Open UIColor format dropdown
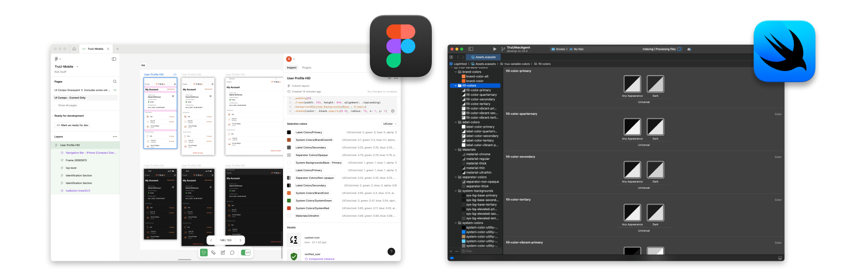868x276 pixels. [389, 124]
